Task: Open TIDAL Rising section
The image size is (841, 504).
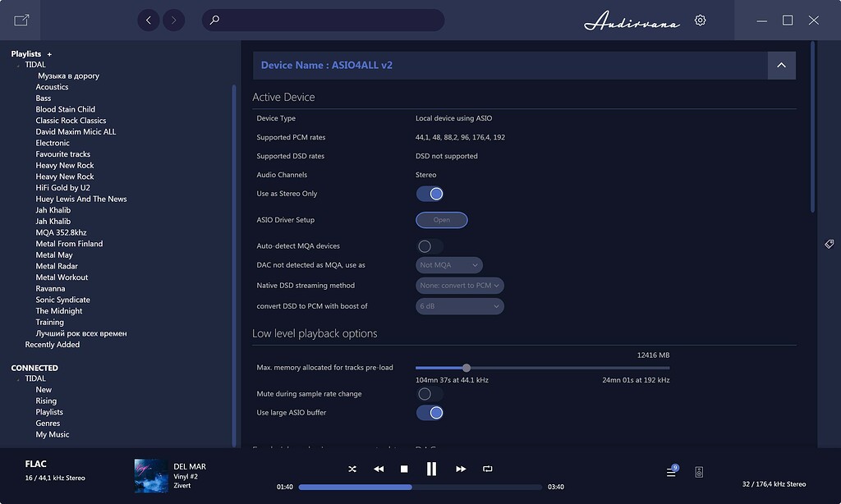Action: pos(46,401)
